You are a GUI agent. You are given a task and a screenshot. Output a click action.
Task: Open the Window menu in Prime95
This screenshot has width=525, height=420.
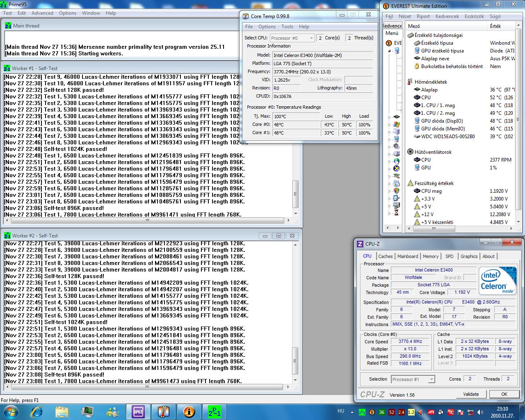click(91, 13)
